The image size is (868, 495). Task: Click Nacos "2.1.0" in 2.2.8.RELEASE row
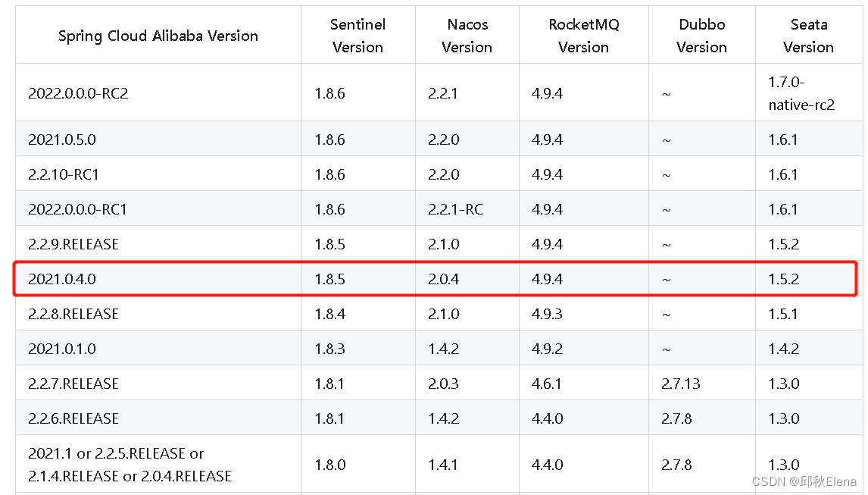coord(443,314)
